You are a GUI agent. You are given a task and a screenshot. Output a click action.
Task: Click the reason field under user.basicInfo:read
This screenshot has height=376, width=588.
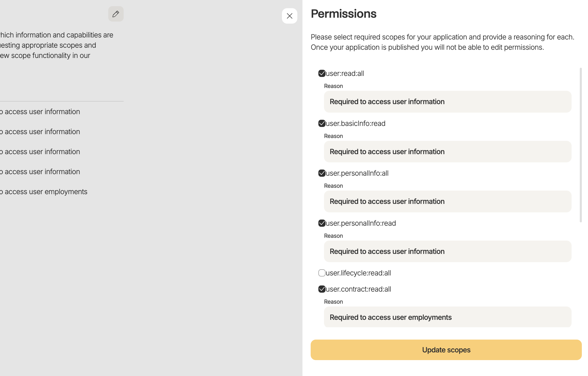point(447,152)
